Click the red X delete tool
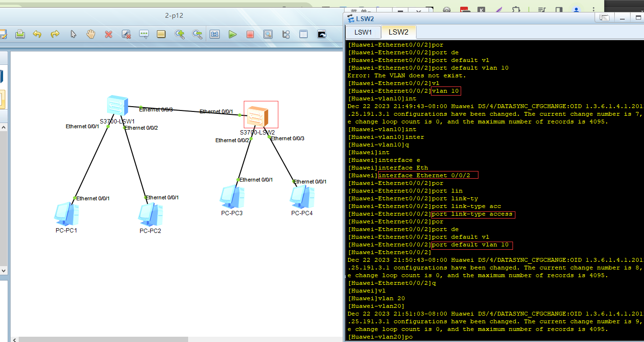This screenshot has width=644, height=342. [x=108, y=34]
